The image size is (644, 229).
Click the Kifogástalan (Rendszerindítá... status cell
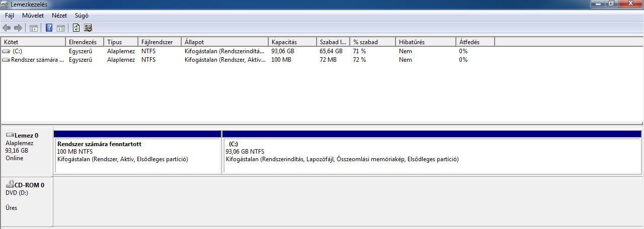pyautogui.click(x=224, y=51)
